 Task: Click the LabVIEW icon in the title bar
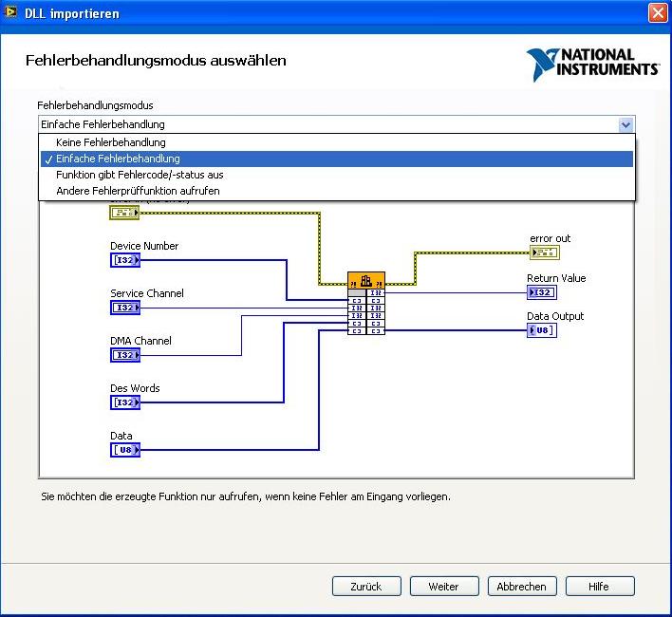tap(11, 12)
